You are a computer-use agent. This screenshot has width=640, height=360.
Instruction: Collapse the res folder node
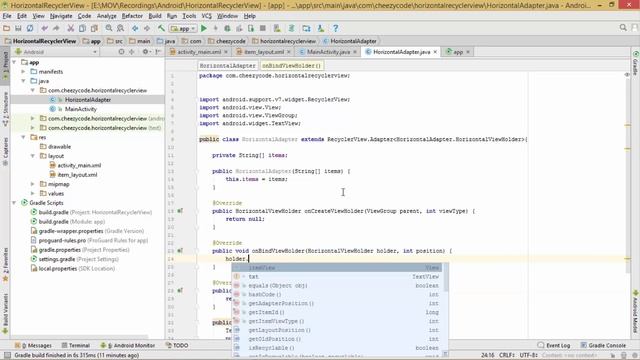[x=24, y=138]
